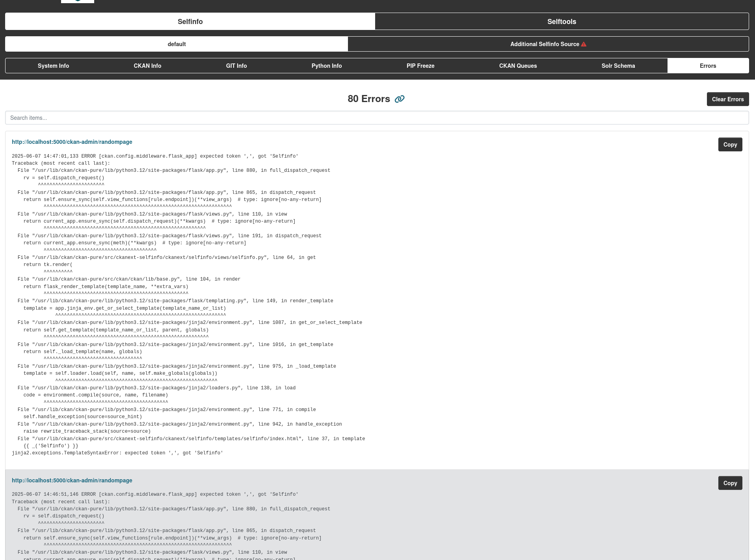Click 'Traceback (most recent call last):' in first error
The height and width of the screenshot is (560, 755).
coord(61,163)
